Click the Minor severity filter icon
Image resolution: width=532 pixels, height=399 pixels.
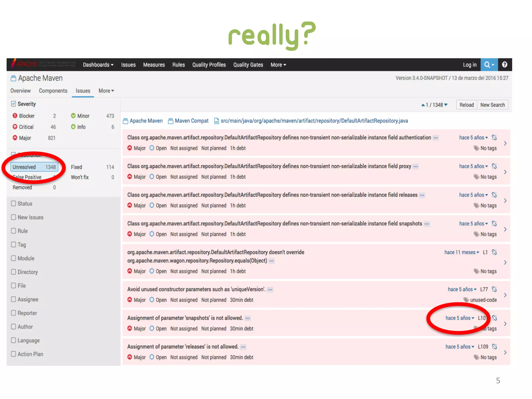click(x=73, y=116)
